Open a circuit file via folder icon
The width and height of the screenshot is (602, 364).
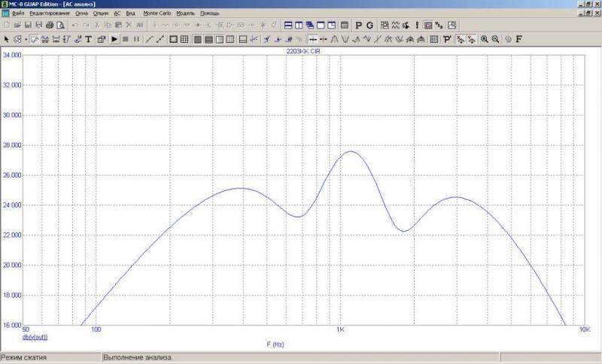click(17, 26)
